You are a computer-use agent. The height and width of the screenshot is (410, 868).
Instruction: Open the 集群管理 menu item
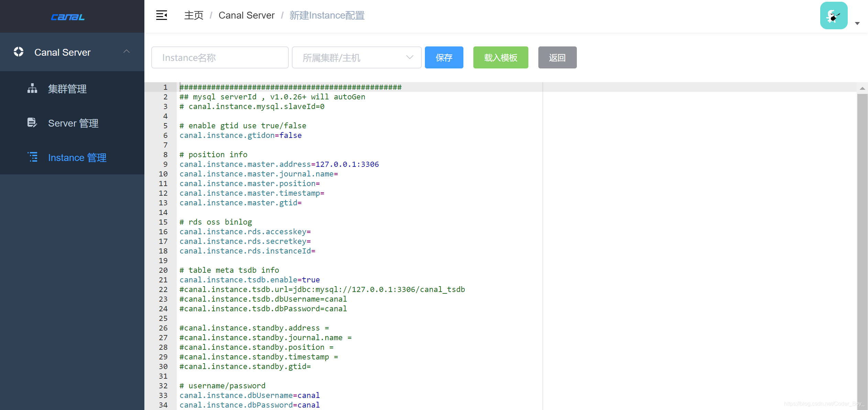tap(72, 88)
